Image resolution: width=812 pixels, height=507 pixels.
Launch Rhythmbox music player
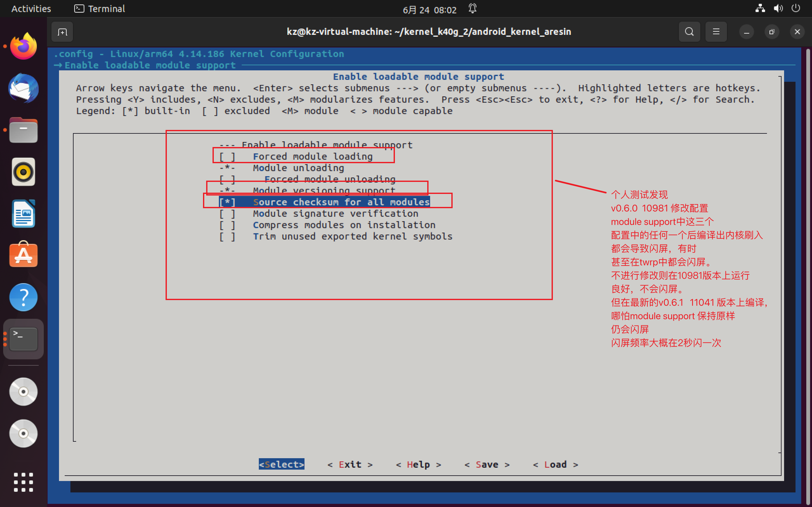coord(23,172)
